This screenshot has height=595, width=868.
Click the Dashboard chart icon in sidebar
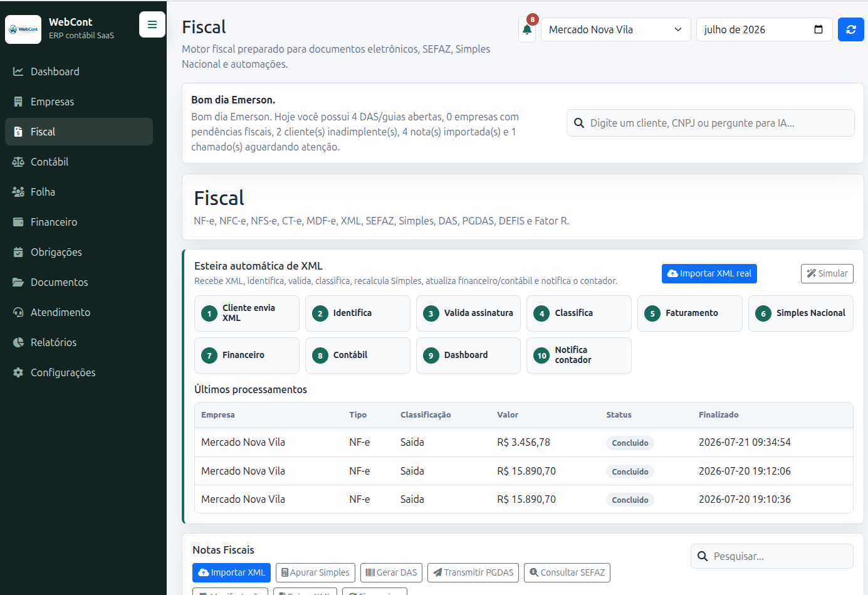click(18, 71)
